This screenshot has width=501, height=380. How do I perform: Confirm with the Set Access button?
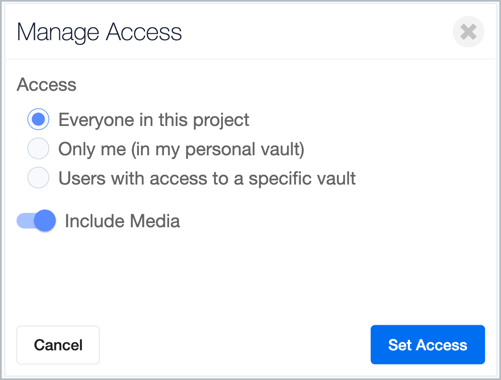428,345
